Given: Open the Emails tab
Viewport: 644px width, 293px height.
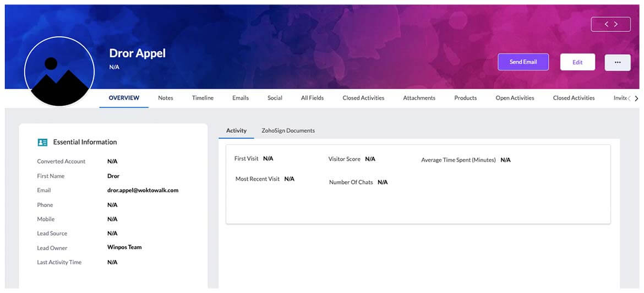Looking at the screenshot, I should (x=241, y=98).
